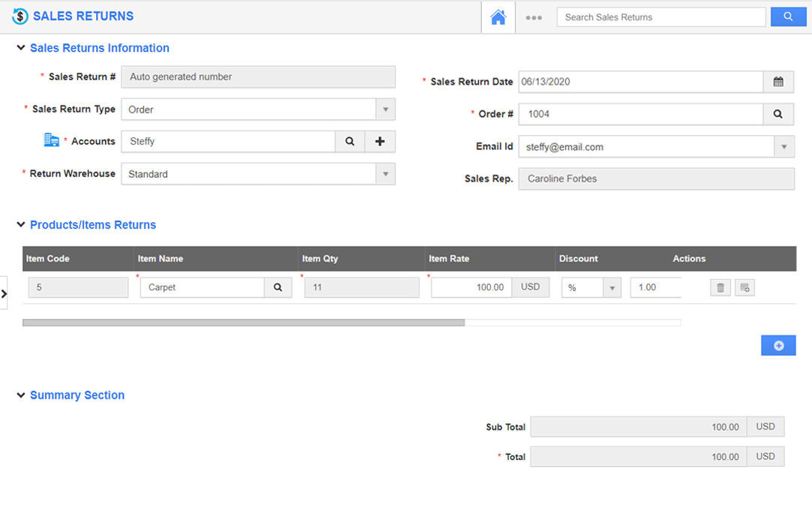Open the three-dots more options menu
The image size is (812, 517).
534,17
